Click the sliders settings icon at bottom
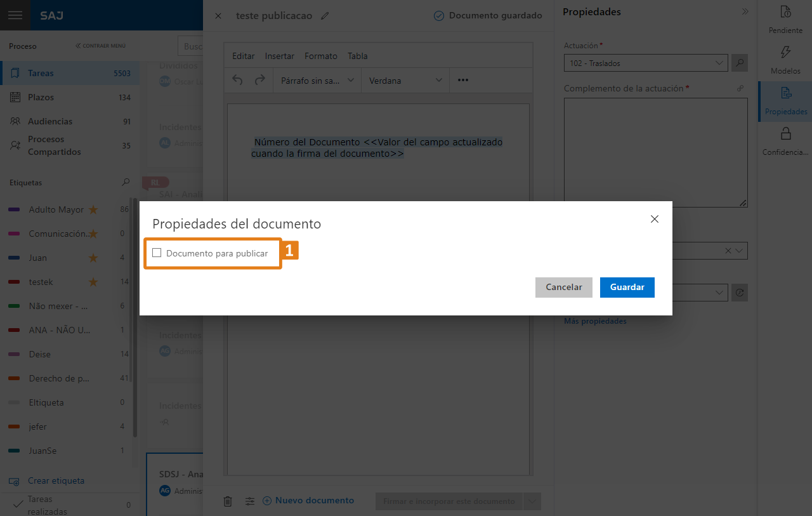Screen dimensions: 812x516 point(250,501)
